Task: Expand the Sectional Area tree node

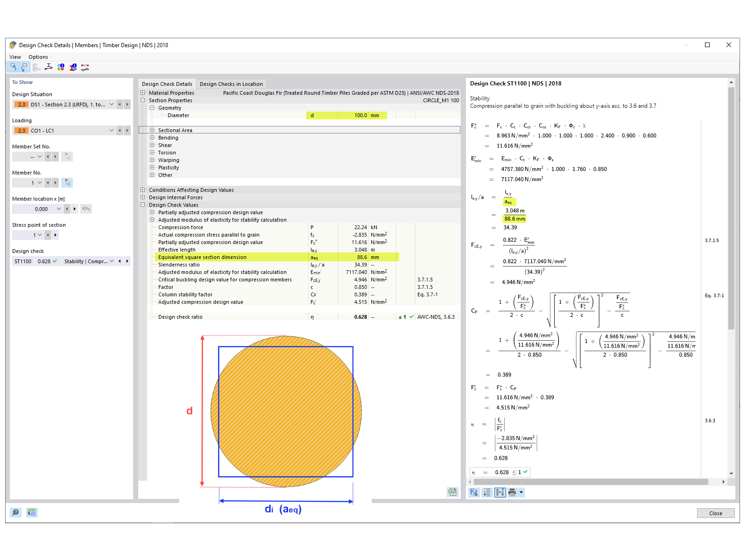Action: tap(152, 130)
